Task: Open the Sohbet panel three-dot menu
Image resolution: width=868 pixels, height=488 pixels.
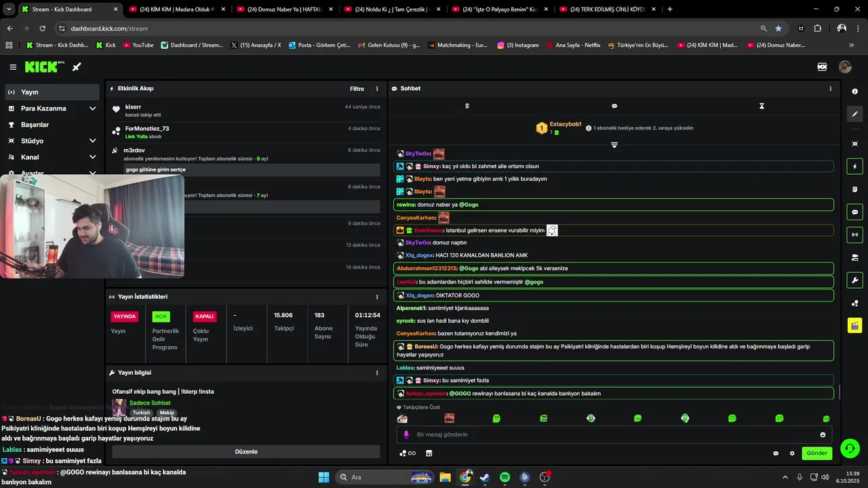Action: (830, 89)
